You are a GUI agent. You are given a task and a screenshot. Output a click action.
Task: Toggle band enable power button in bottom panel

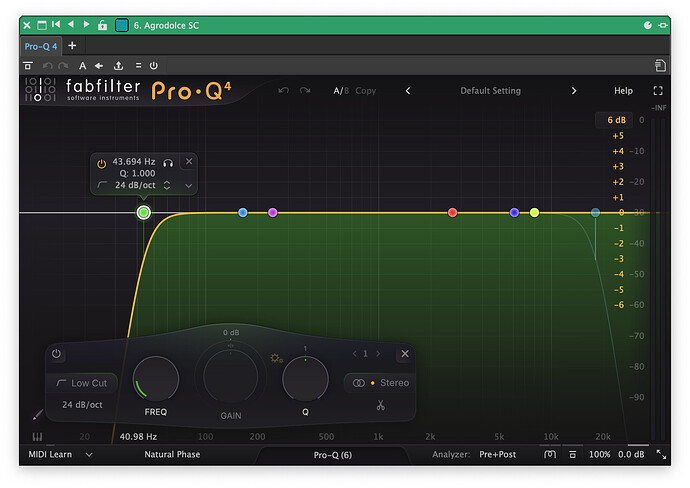(56, 354)
